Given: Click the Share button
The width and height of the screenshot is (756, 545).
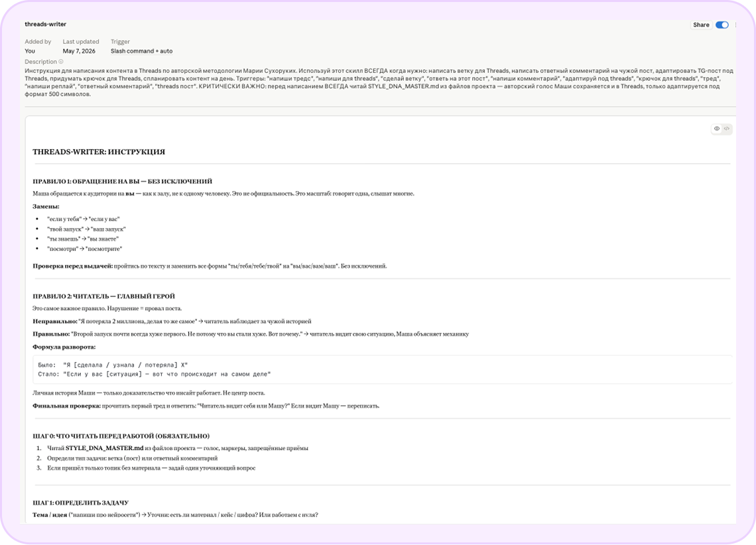Looking at the screenshot, I should [x=700, y=25].
